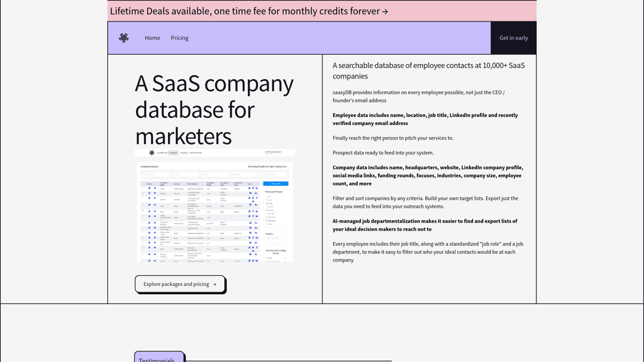Click the lock icon in the Unlock column
644x362 pixels.
(x=149, y=187)
